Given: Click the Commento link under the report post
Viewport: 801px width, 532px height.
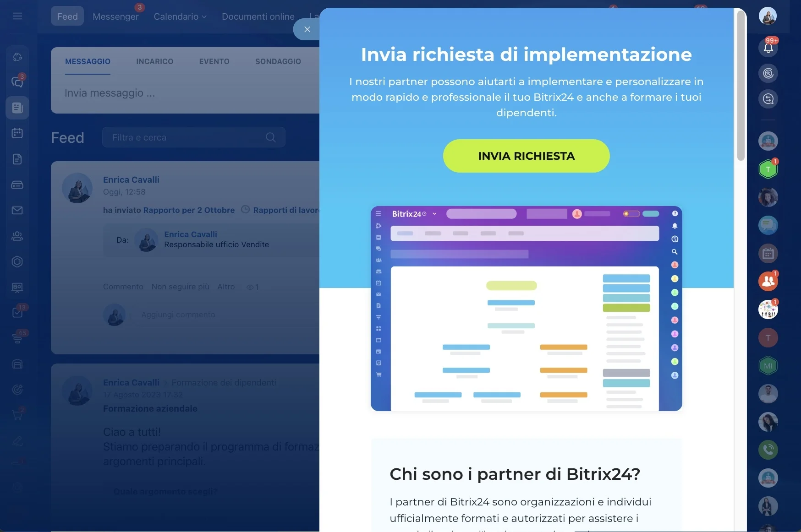Looking at the screenshot, I should (123, 287).
